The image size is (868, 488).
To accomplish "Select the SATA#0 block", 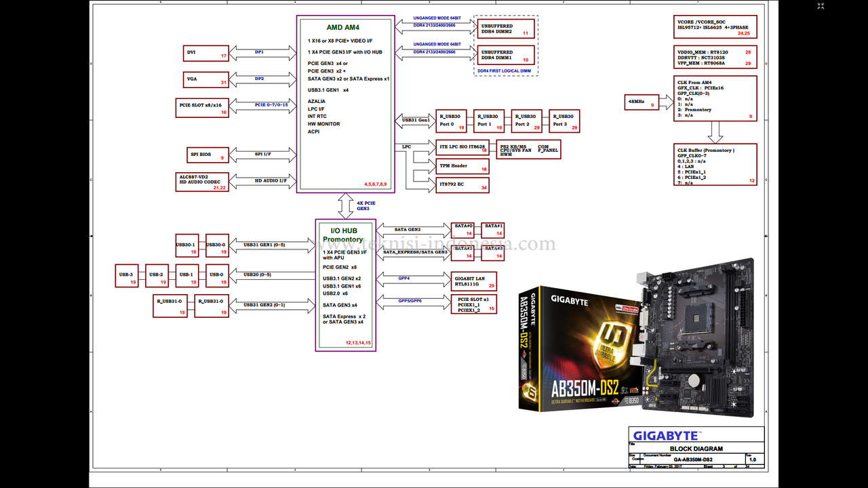I will (x=462, y=230).
